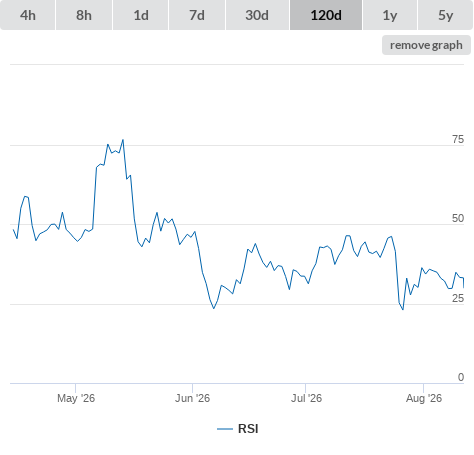Click the RSI peak in mid-May
Screen dimensions: 474x455
click(x=123, y=140)
